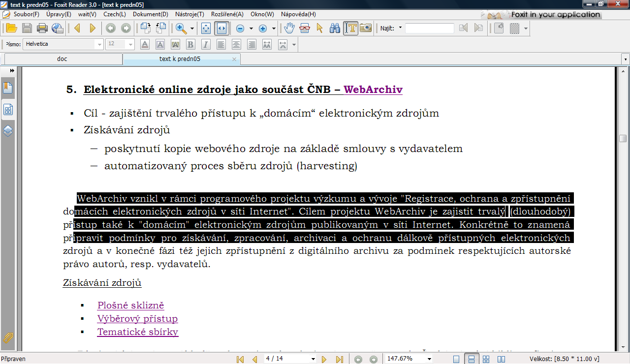Toggle Fit Page view mode

(206, 28)
